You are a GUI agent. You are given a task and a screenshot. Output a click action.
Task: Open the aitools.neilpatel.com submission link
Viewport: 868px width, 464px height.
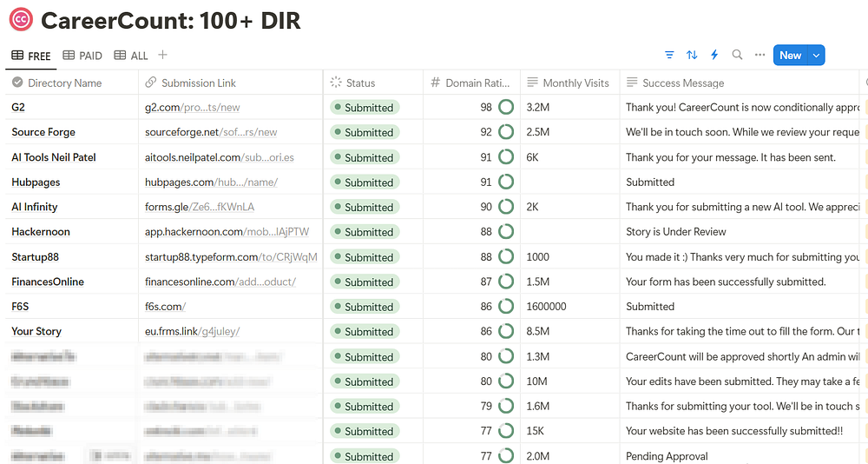point(220,157)
